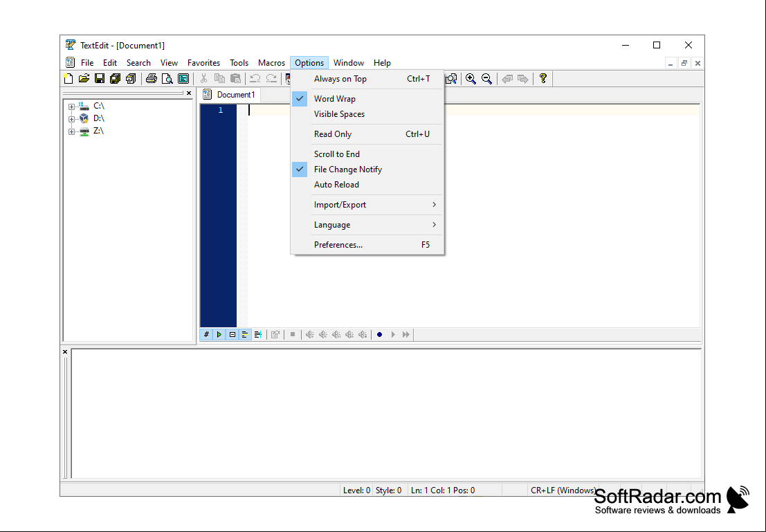
Task: Expand the D:\ drive tree node
Action: (x=71, y=119)
